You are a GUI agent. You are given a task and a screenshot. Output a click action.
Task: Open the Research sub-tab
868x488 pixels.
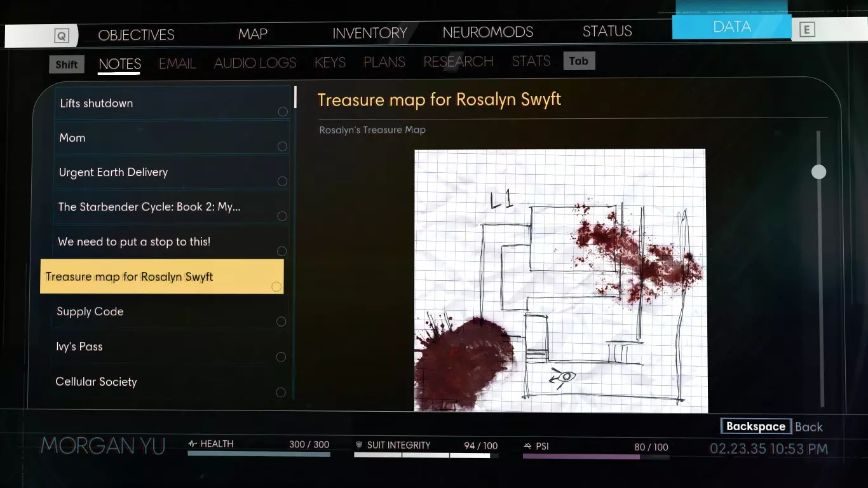(x=458, y=62)
